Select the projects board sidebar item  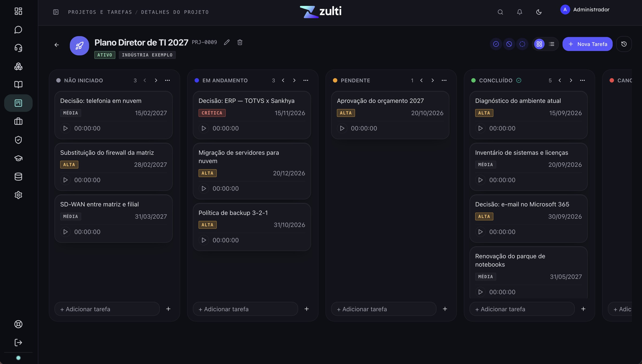18,103
